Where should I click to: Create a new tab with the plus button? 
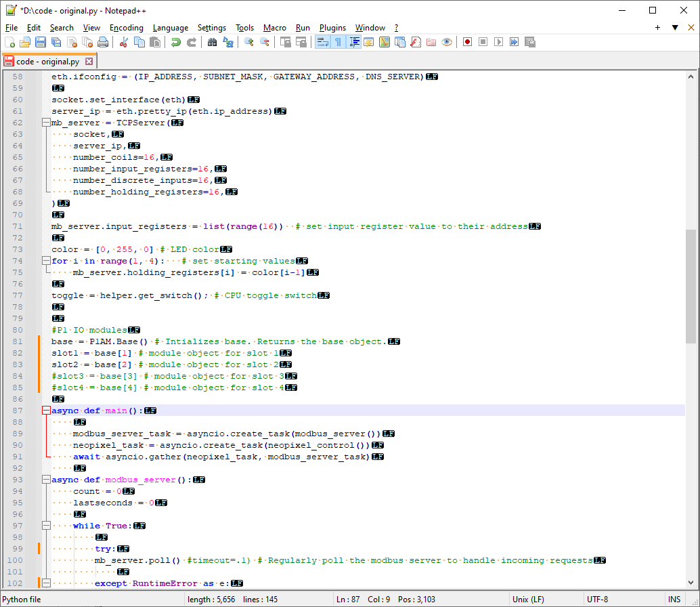point(658,28)
